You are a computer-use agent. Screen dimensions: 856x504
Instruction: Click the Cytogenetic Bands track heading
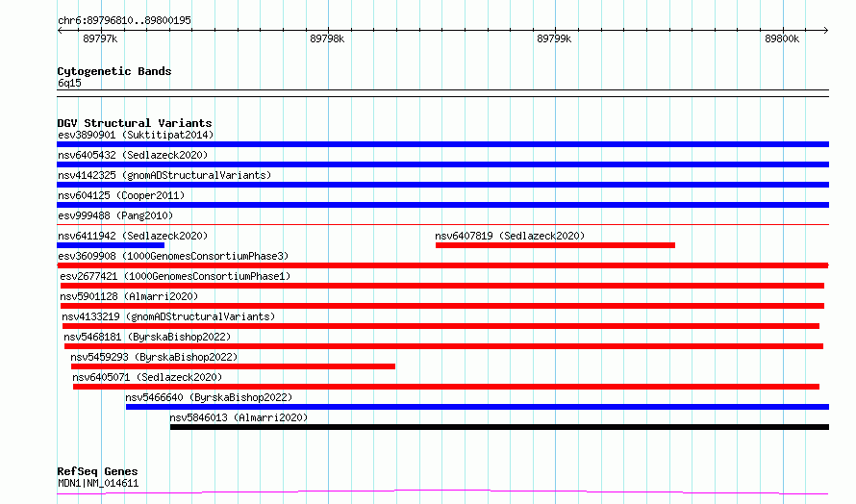pos(114,71)
